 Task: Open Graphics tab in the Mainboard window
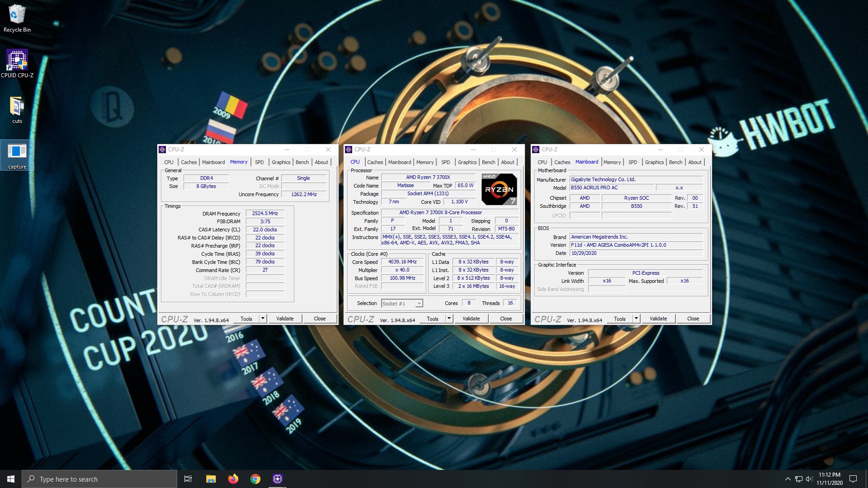(x=654, y=162)
